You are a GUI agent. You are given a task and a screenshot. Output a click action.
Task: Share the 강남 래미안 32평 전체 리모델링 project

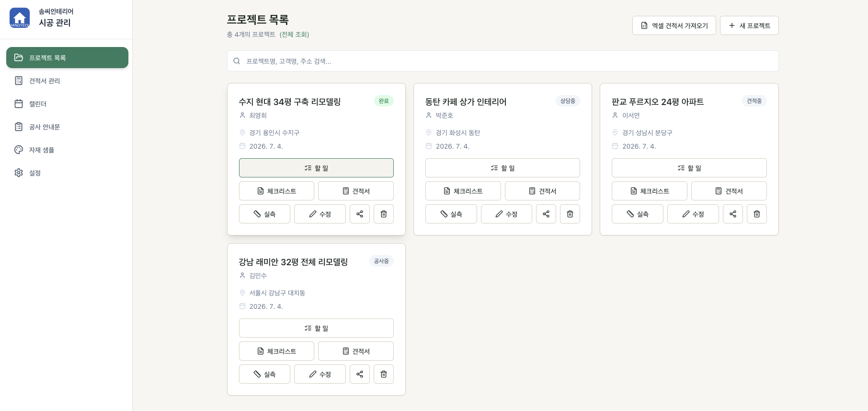pyautogui.click(x=360, y=374)
